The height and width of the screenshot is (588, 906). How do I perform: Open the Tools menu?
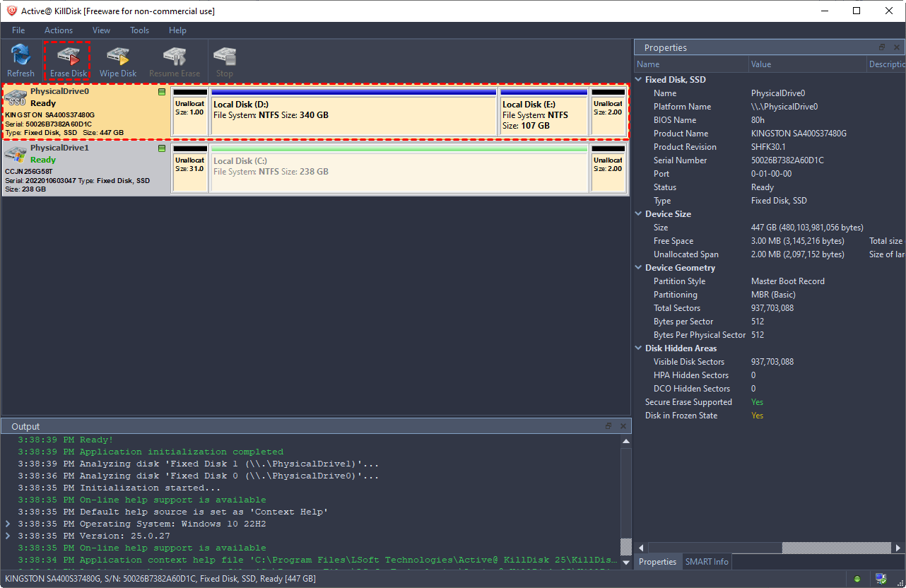(x=139, y=30)
